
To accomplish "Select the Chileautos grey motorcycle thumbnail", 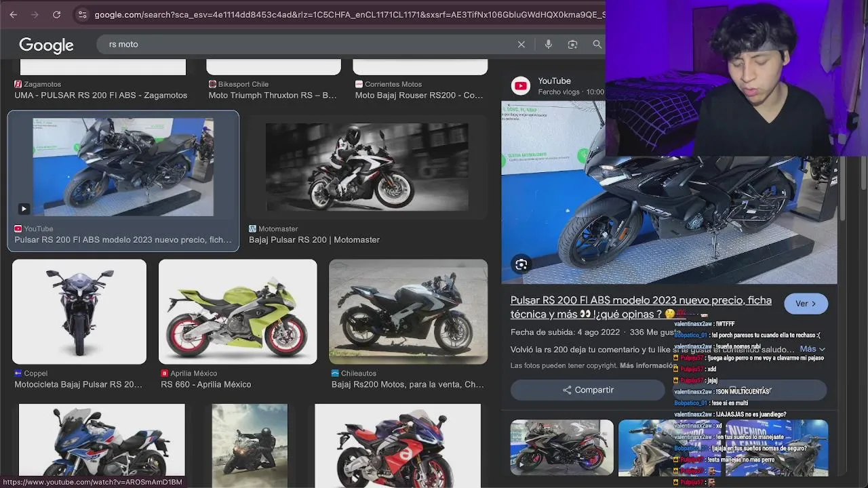I will point(408,312).
